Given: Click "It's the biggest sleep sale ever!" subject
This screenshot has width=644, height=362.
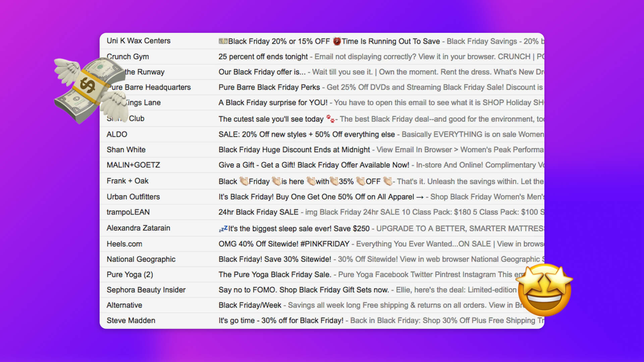Looking at the screenshot, I should coord(280,229).
